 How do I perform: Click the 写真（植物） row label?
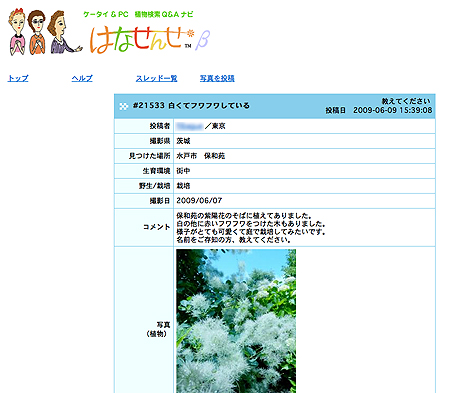point(158,329)
